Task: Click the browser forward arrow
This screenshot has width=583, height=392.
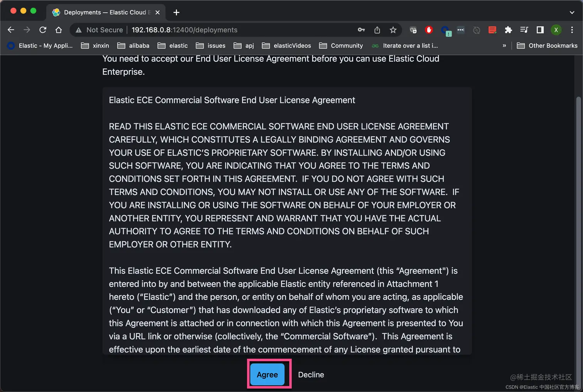Action: tap(27, 30)
